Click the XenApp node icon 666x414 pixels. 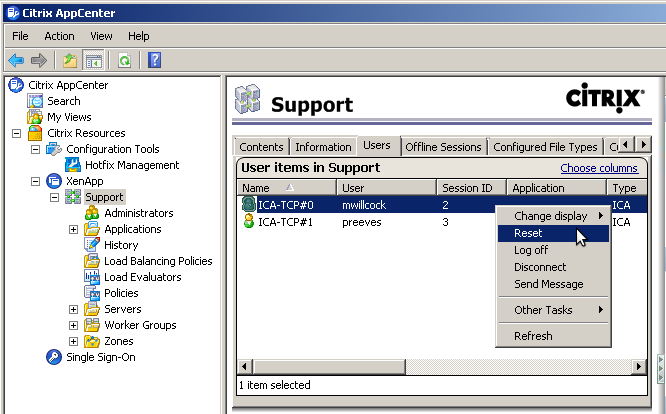click(x=54, y=181)
